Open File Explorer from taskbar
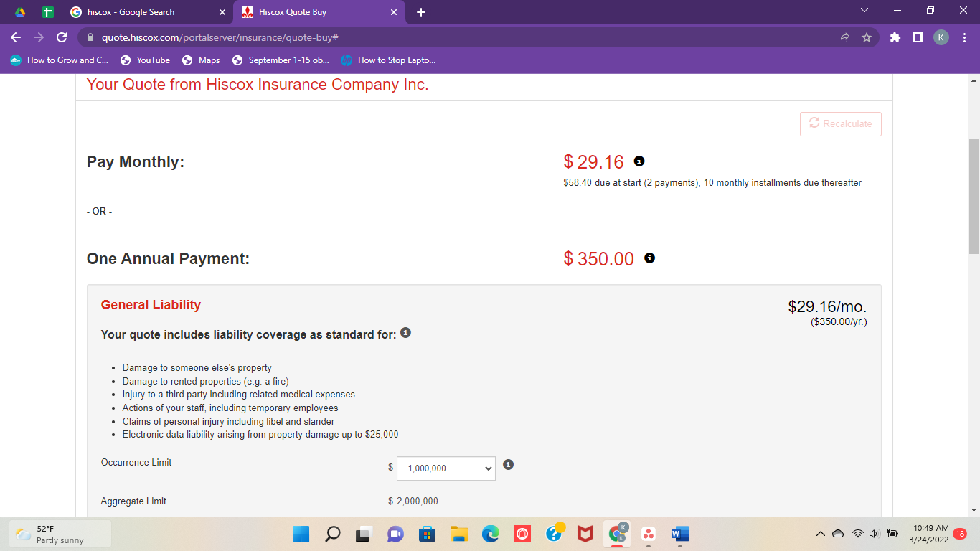The width and height of the screenshot is (980, 551). click(459, 534)
